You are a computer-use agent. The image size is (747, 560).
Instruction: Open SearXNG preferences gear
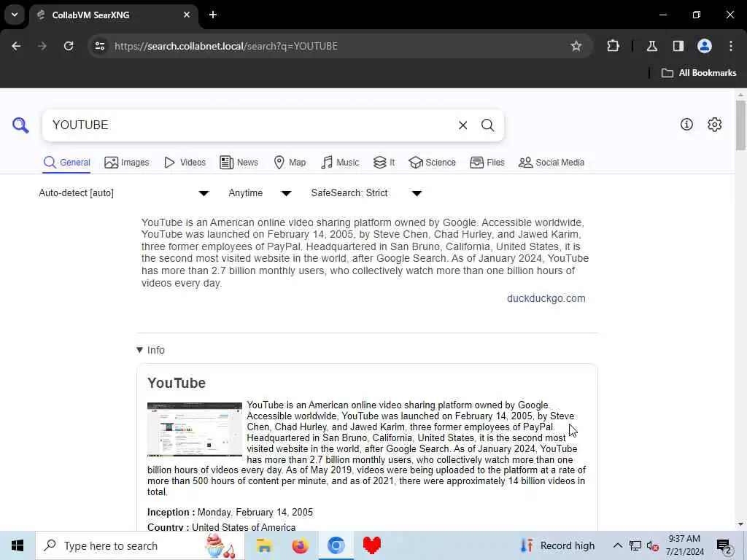pyautogui.click(x=714, y=125)
